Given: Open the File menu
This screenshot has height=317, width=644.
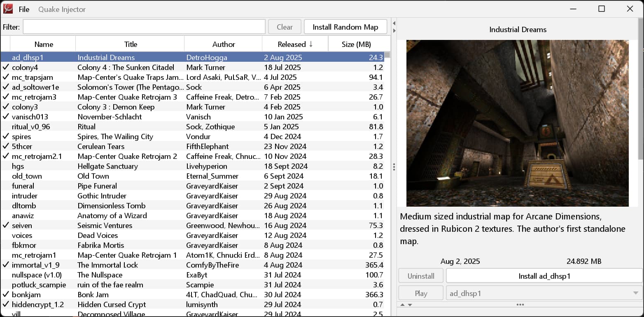Looking at the screenshot, I should pos(24,9).
